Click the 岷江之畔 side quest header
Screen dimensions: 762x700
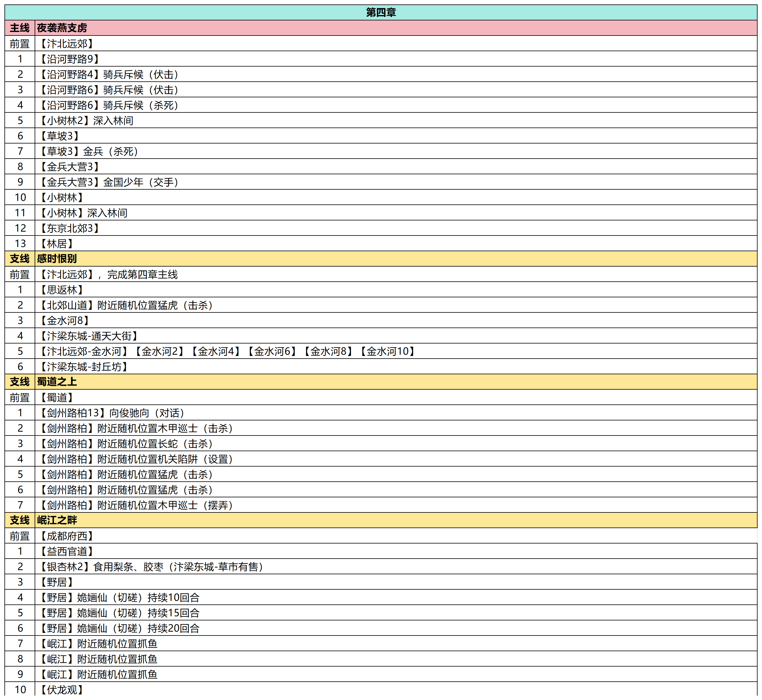pos(57,520)
